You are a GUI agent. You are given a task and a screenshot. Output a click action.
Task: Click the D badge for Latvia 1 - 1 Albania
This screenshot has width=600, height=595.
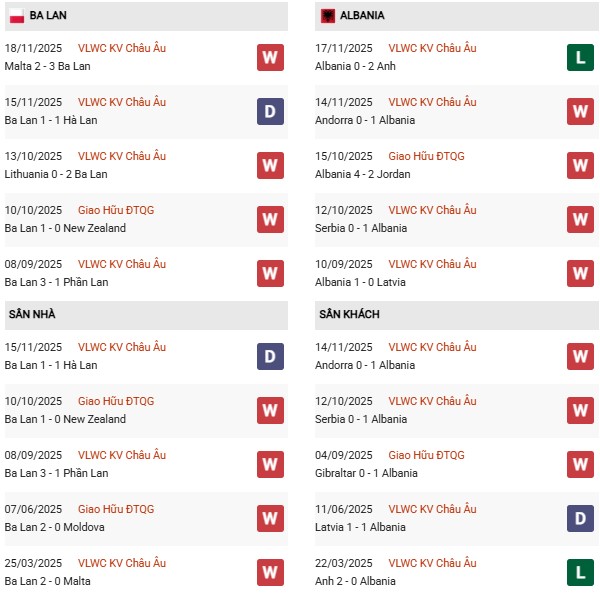click(x=580, y=518)
